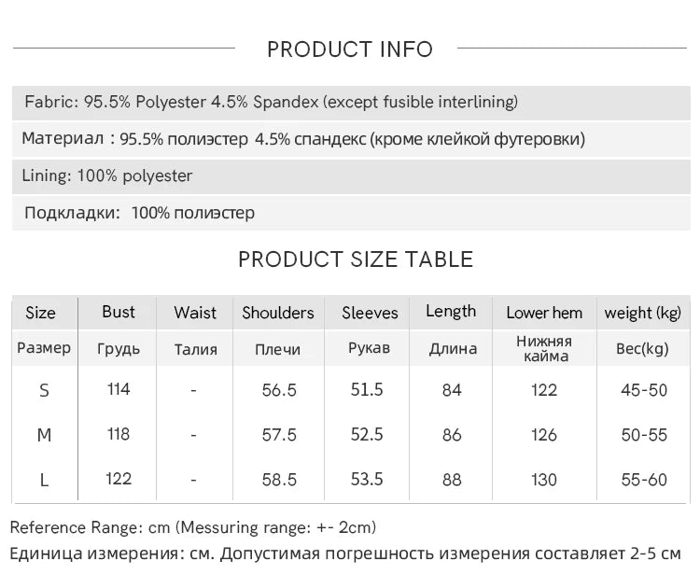Click the Lining: 100% polyester row
Viewport: 700px width, 588px height.
pos(109,175)
